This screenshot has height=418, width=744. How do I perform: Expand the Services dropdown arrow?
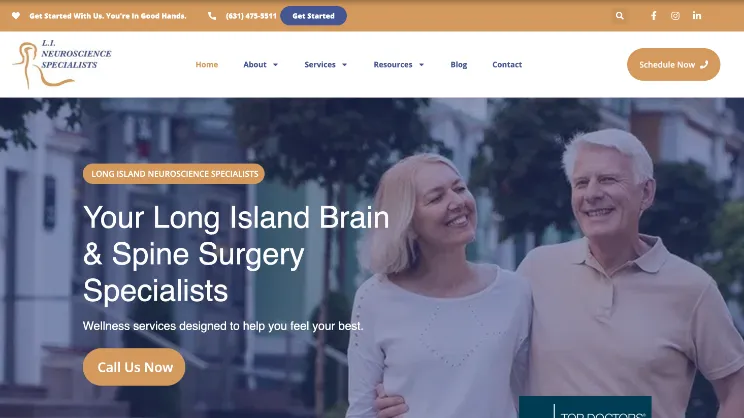tap(344, 65)
